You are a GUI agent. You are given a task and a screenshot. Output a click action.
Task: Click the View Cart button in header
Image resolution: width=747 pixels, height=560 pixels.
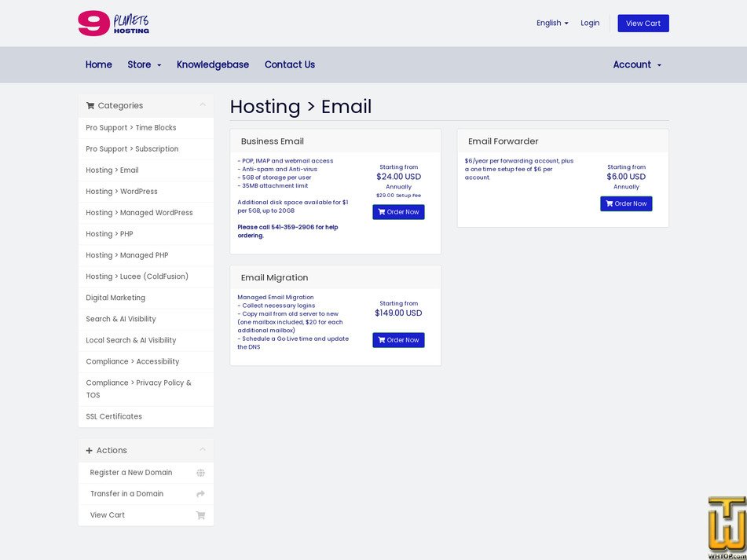[643, 24]
